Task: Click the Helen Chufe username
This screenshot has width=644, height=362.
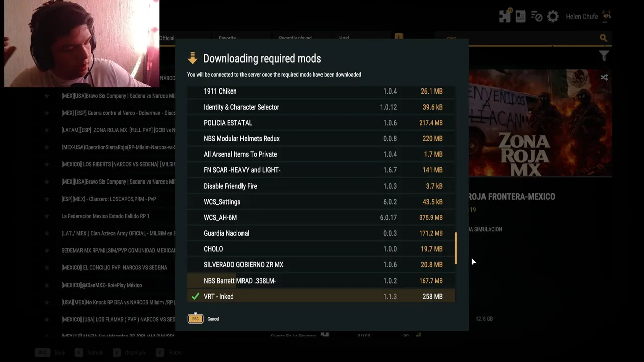Action: pyautogui.click(x=582, y=17)
